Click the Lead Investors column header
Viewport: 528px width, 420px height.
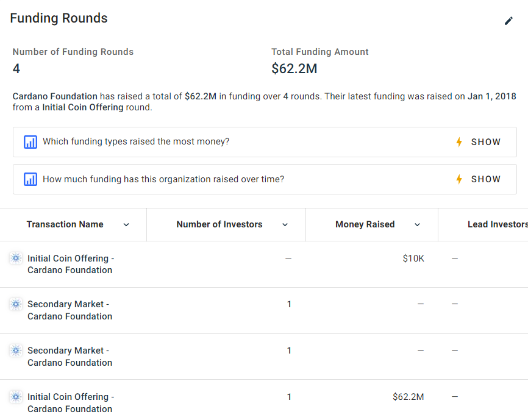point(498,224)
